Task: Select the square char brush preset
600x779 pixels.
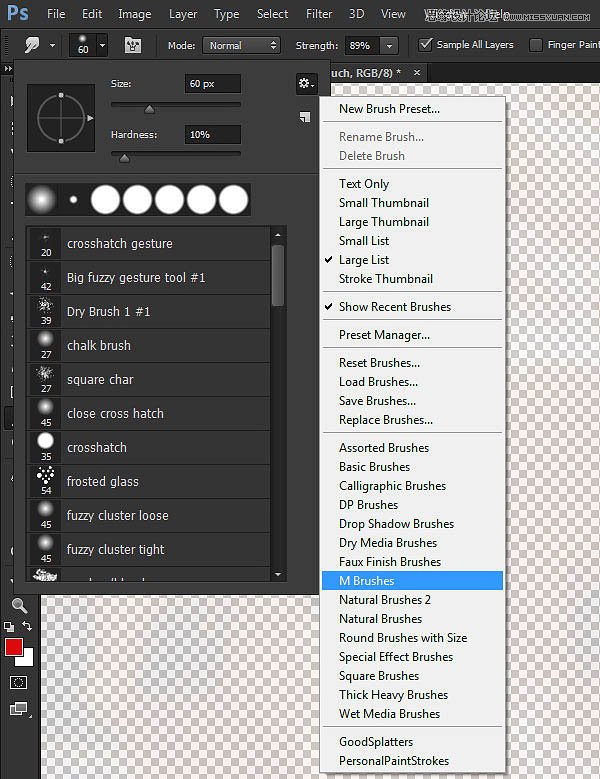Action: 149,380
